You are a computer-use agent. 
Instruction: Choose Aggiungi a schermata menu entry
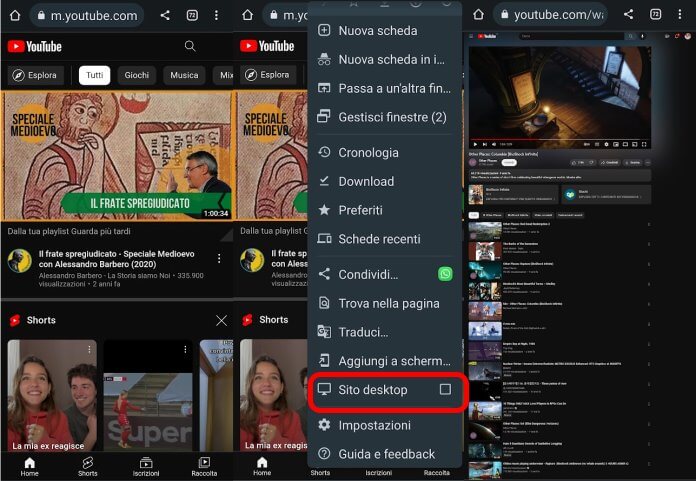coord(385,361)
